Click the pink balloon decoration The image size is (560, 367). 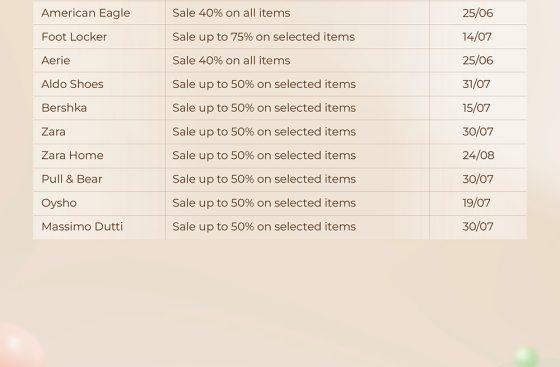[20, 345]
